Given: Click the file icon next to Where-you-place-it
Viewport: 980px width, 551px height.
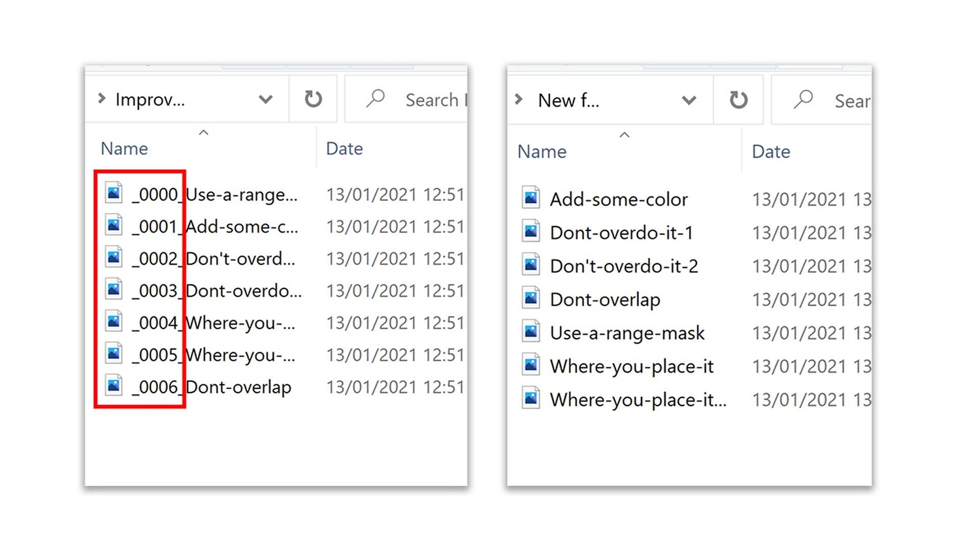Looking at the screenshot, I should [x=531, y=365].
